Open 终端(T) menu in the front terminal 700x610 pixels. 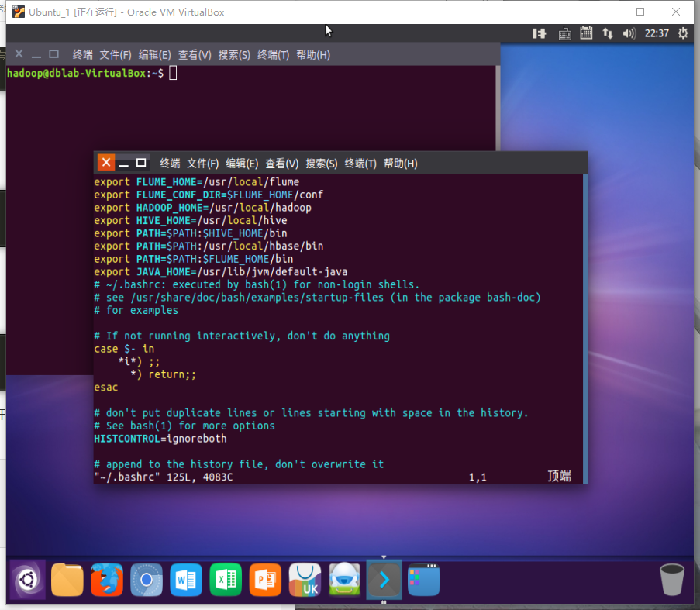click(x=360, y=164)
